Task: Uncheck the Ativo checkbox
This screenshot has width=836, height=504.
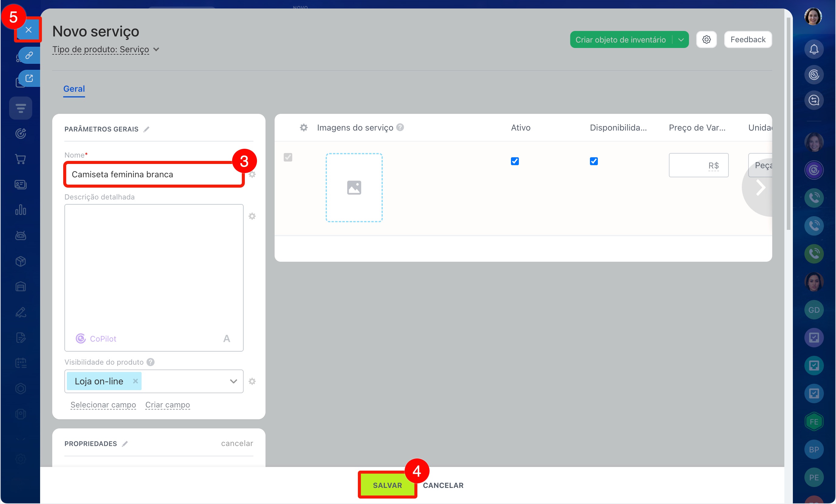Action: tap(514, 161)
